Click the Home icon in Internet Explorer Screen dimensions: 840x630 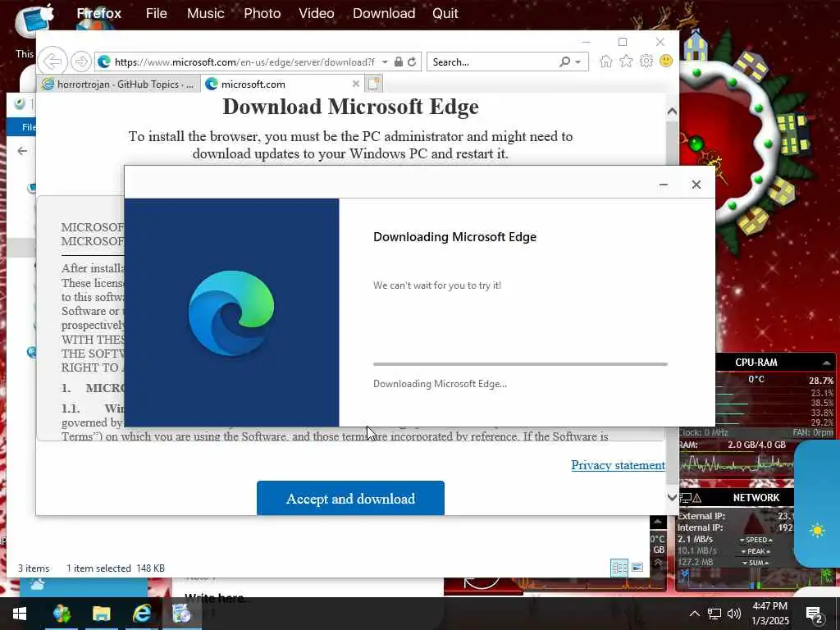click(x=606, y=61)
